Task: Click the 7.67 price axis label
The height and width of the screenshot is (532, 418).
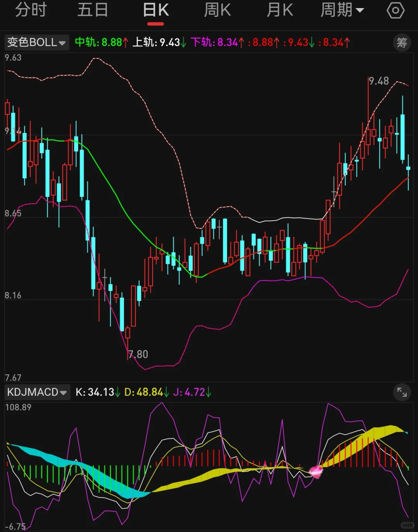Action: (x=13, y=378)
